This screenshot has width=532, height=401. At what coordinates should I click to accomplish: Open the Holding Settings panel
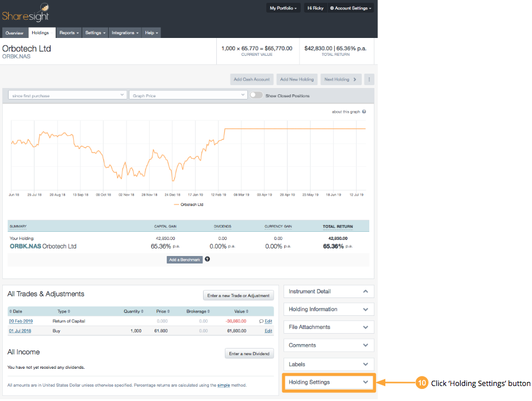(328, 382)
